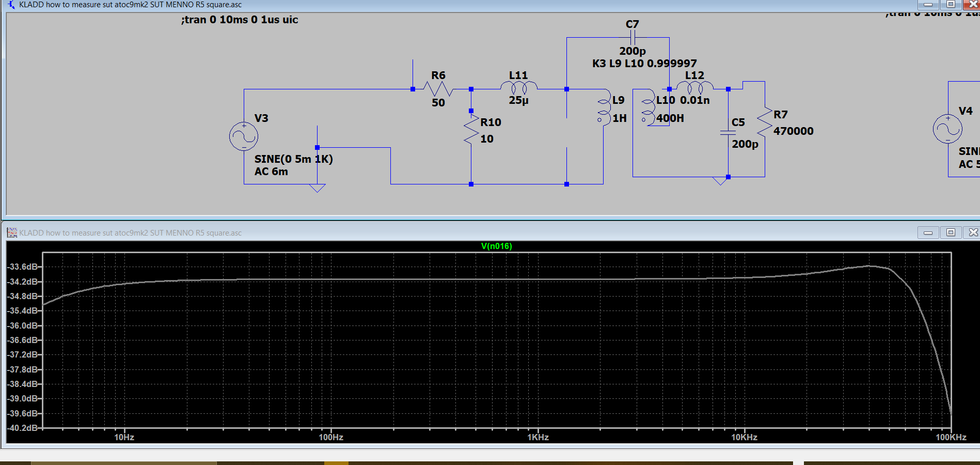
Task: Select the C7 capacitor symbol
Action: (x=632, y=37)
